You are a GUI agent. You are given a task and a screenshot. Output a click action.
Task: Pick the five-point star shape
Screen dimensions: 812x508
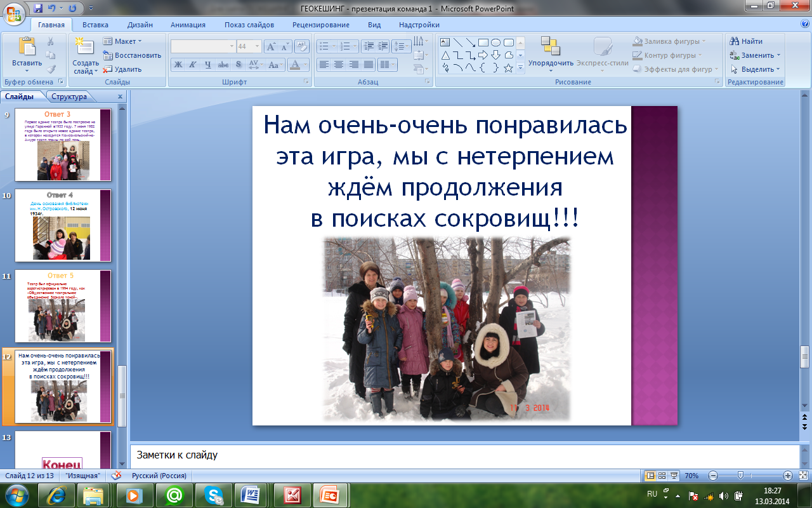[508, 68]
